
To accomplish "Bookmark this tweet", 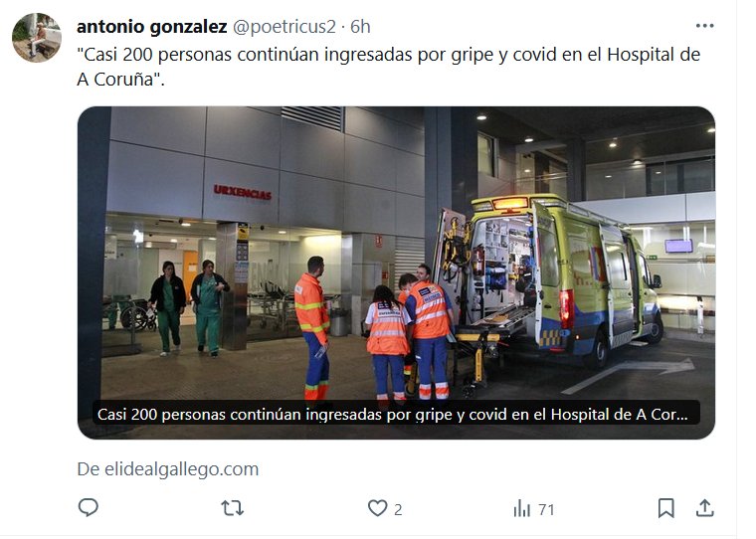I will [665, 508].
